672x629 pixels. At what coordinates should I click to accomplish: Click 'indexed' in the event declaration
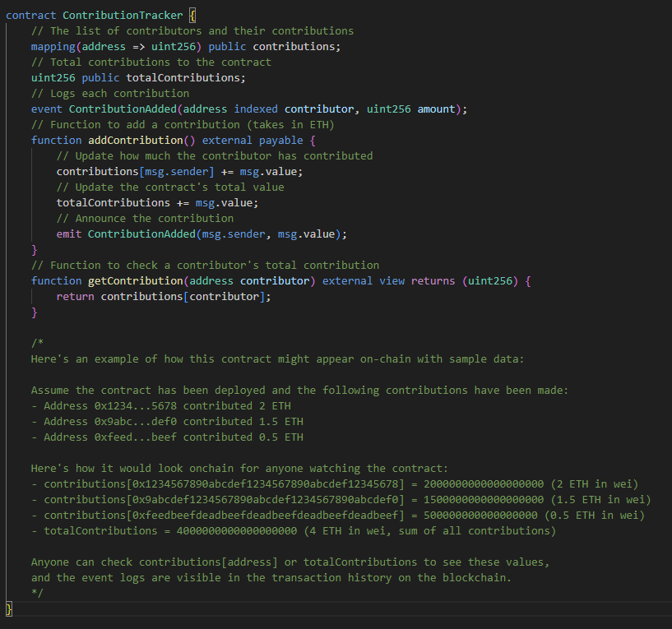(x=256, y=109)
